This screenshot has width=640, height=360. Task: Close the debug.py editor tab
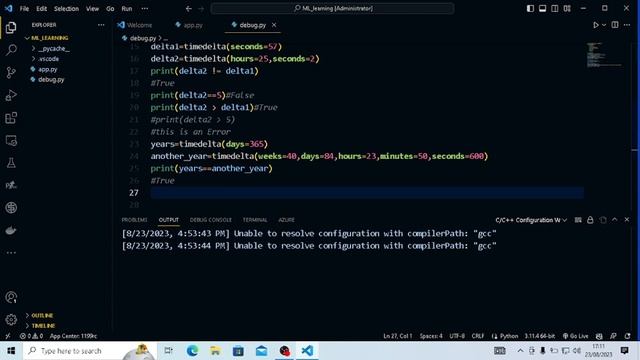coord(274,25)
